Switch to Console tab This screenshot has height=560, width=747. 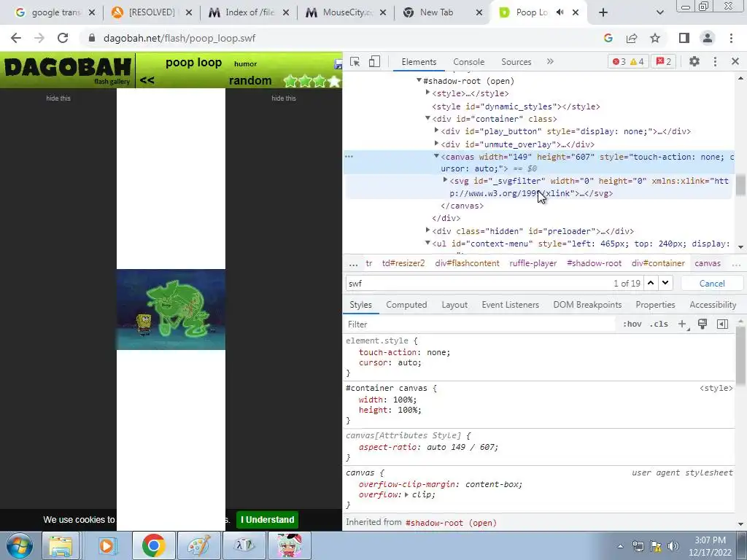click(x=468, y=62)
